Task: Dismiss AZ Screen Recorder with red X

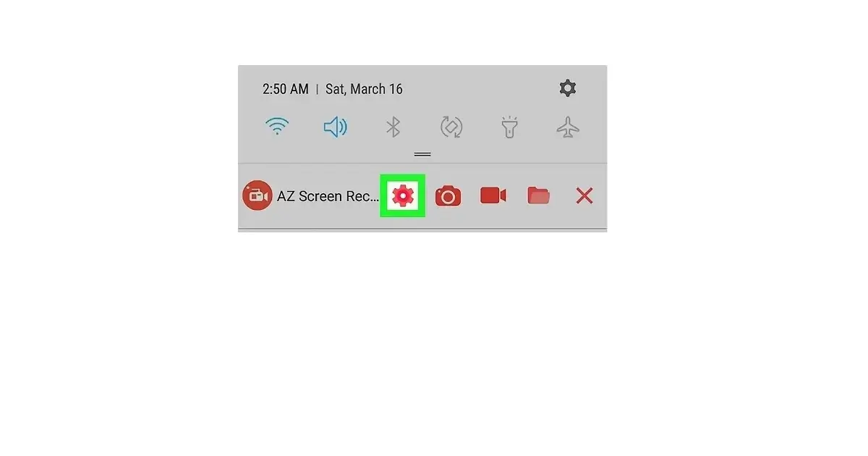Action: pos(584,195)
